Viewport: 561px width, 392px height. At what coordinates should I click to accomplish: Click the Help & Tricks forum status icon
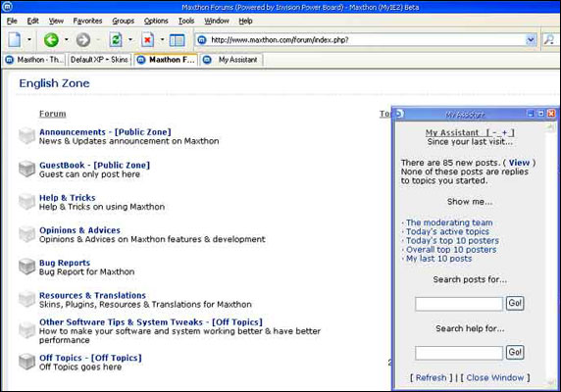[x=26, y=201]
